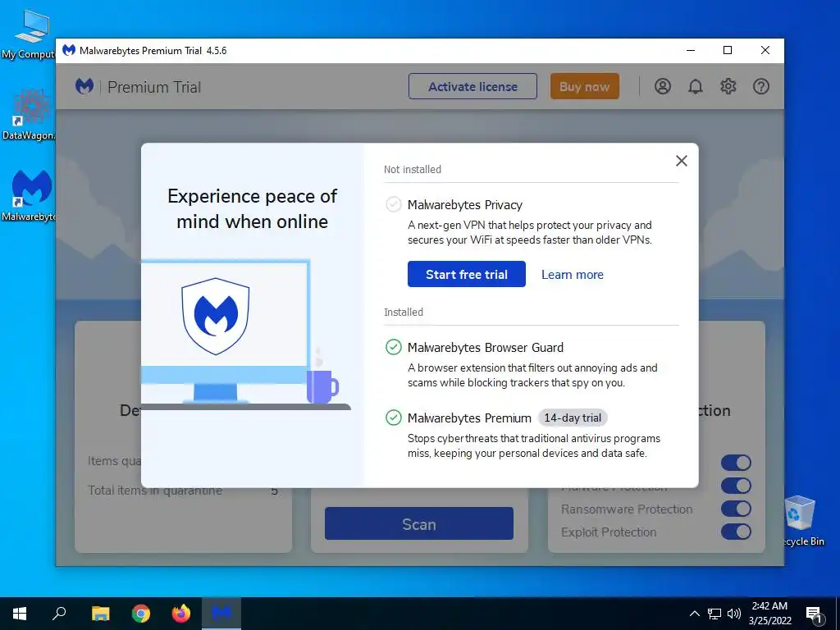Click the Buy now button
This screenshot has height=630, width=840.
[x=584, y=86]
